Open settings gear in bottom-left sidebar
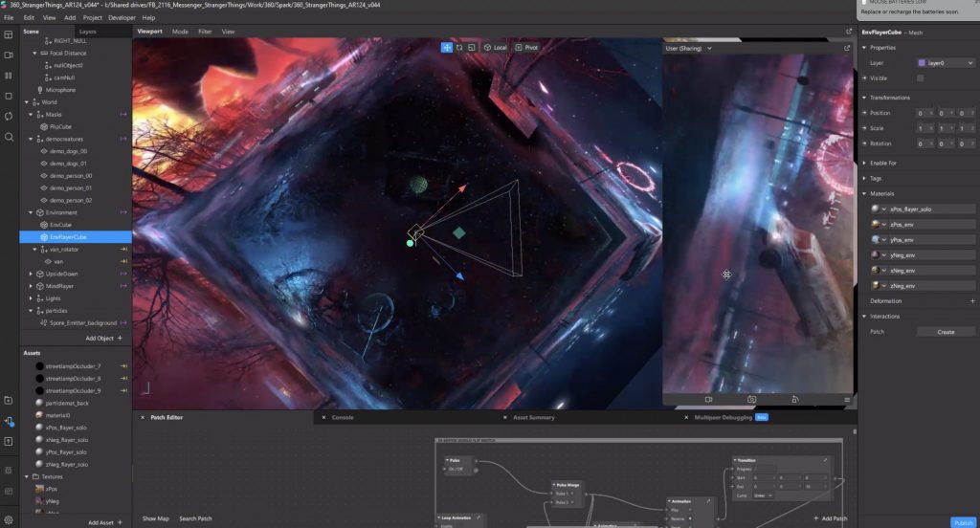 coord(9,520)
